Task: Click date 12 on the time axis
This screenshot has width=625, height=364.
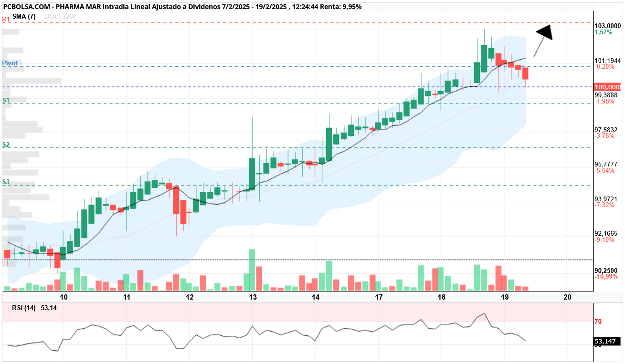Action: pyautogui.click(x=190, y=297)
